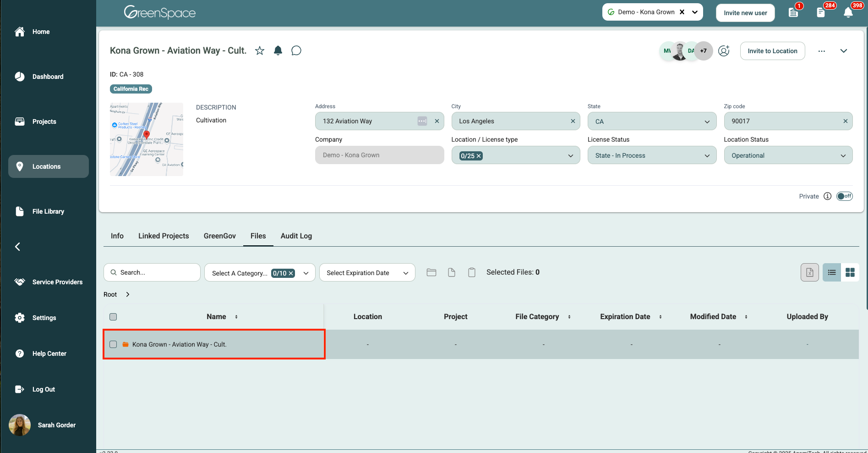Click the new folder icon
868x453 pixels.
click(431, 272)
